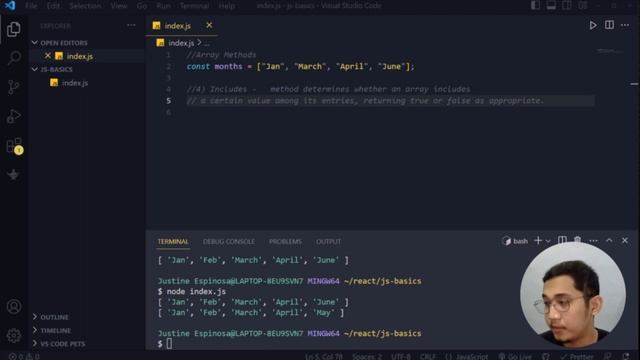
Task: Open the File menu
Action: pyautogui.click(x=31, y=6)
